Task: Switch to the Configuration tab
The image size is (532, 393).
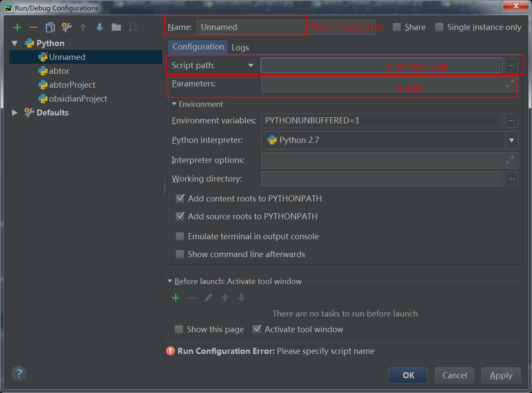Action: point(198,46)
